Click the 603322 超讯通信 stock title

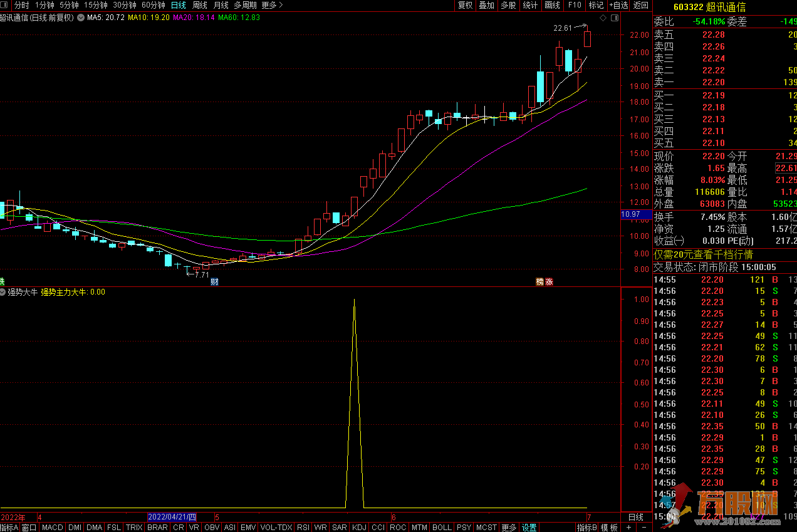(x=709, y=7)
